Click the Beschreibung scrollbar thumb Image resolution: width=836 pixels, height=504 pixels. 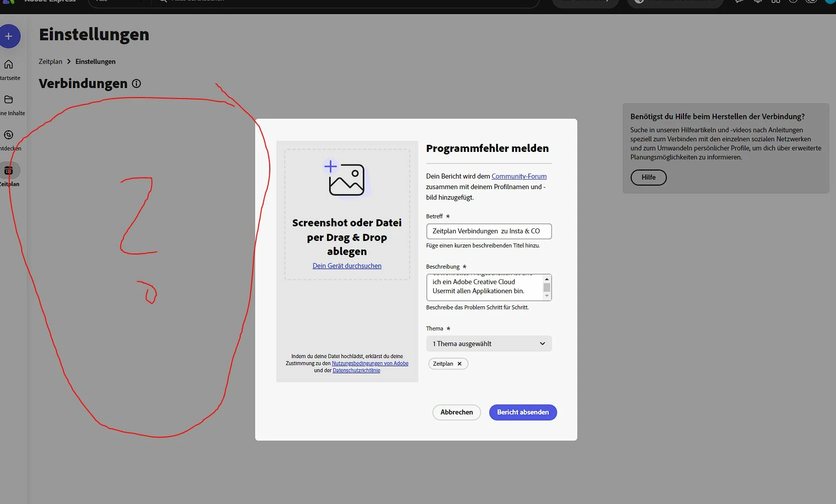pyautogui.click(x=547, y=287)
